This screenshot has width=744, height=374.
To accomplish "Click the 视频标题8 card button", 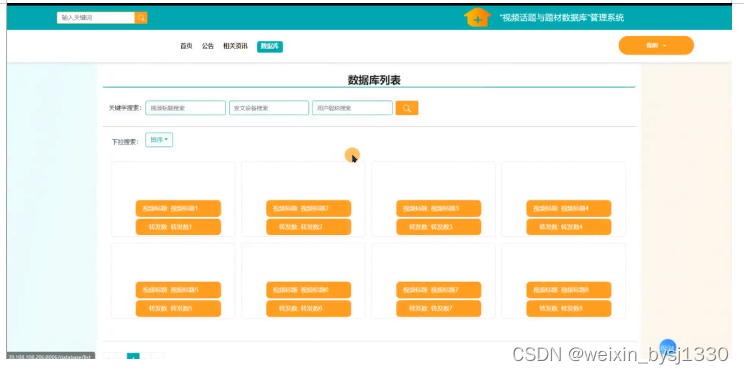I will click(569, 290).
